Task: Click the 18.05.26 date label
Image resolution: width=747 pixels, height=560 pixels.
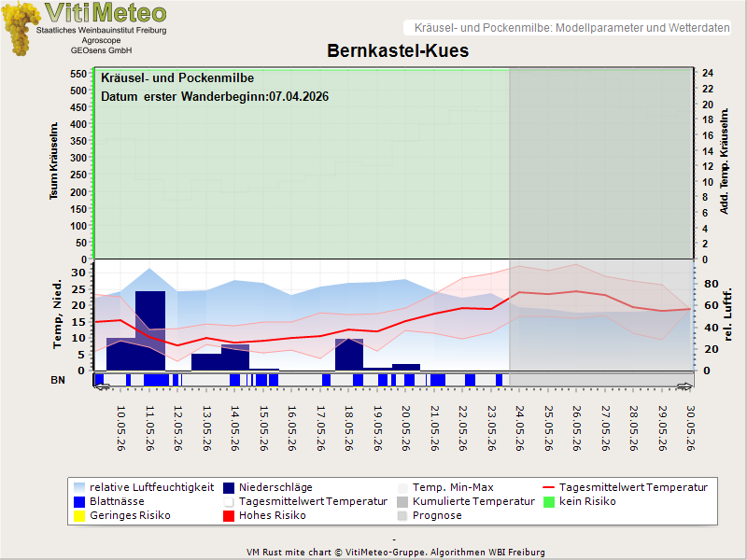Action: click(x=348, y=428)
